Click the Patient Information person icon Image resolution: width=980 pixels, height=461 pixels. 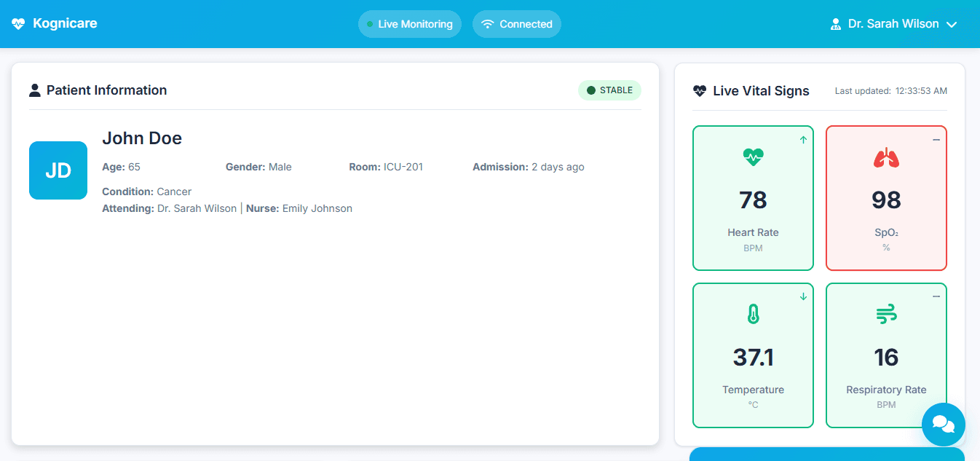tap(35, 90)
